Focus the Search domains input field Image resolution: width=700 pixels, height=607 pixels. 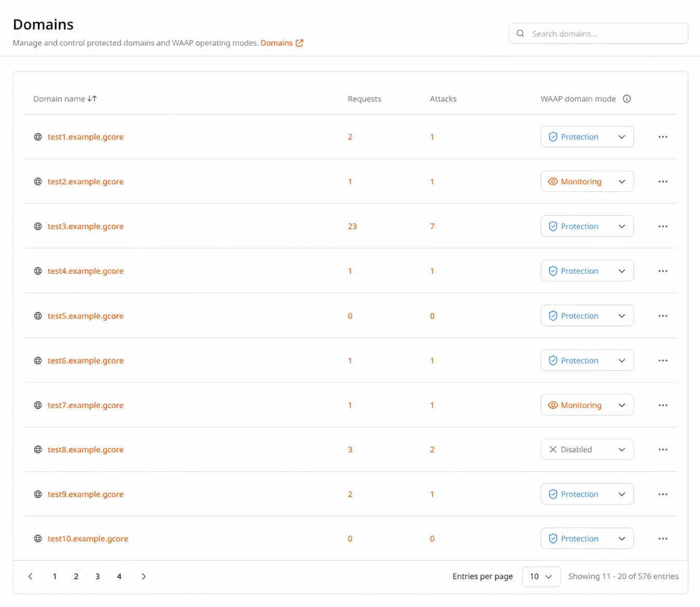[598, 33]
